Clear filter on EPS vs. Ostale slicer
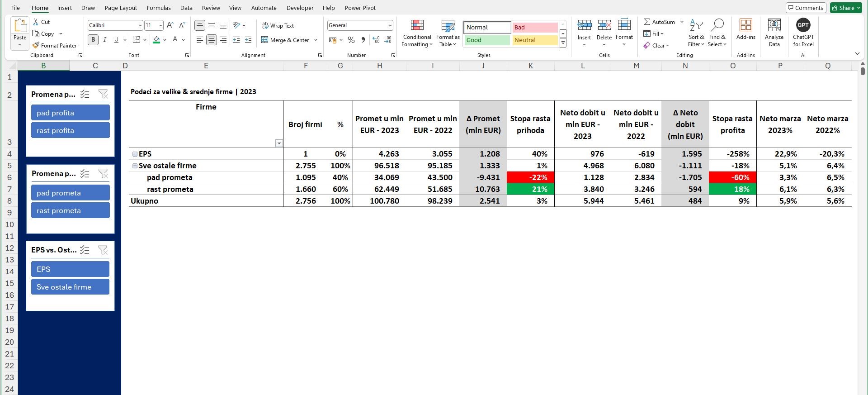 coord(103,250)
